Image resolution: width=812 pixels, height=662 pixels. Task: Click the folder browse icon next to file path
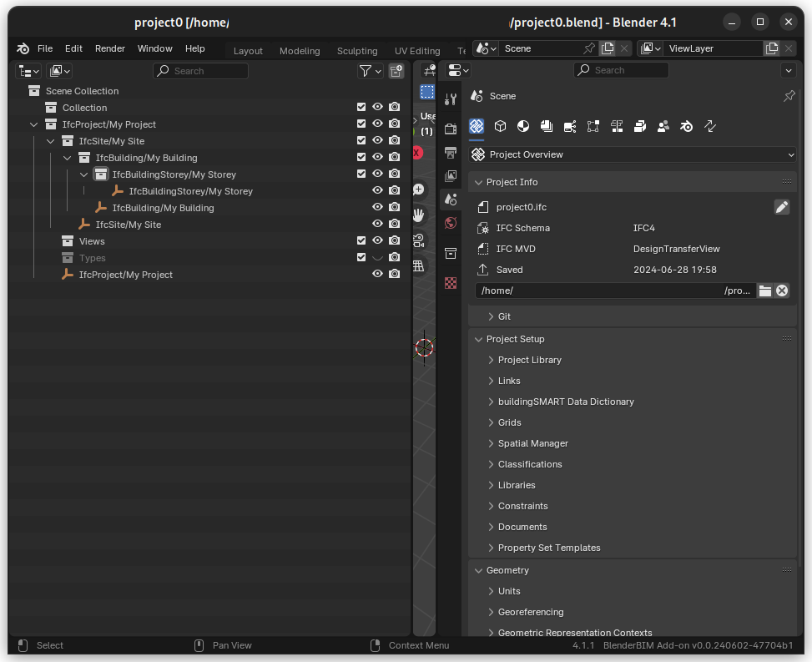click(x=764, y=291)
